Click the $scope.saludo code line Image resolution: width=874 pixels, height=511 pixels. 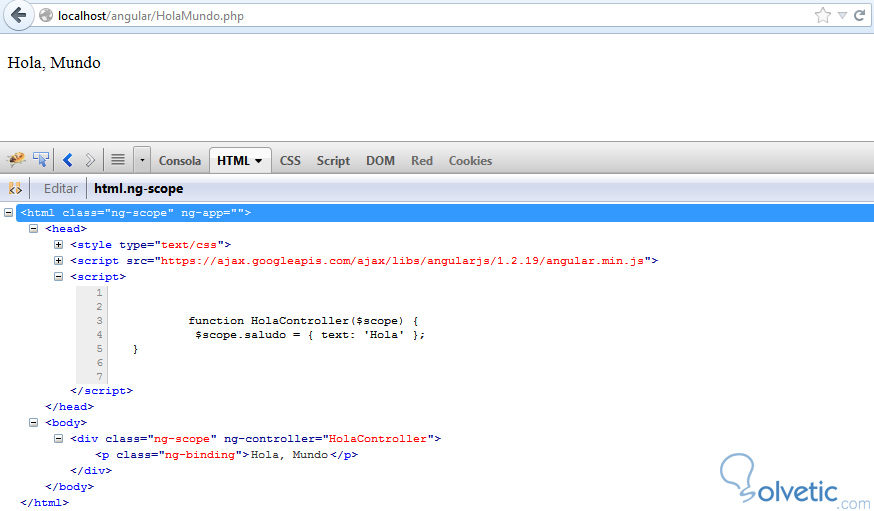point(310,334)
